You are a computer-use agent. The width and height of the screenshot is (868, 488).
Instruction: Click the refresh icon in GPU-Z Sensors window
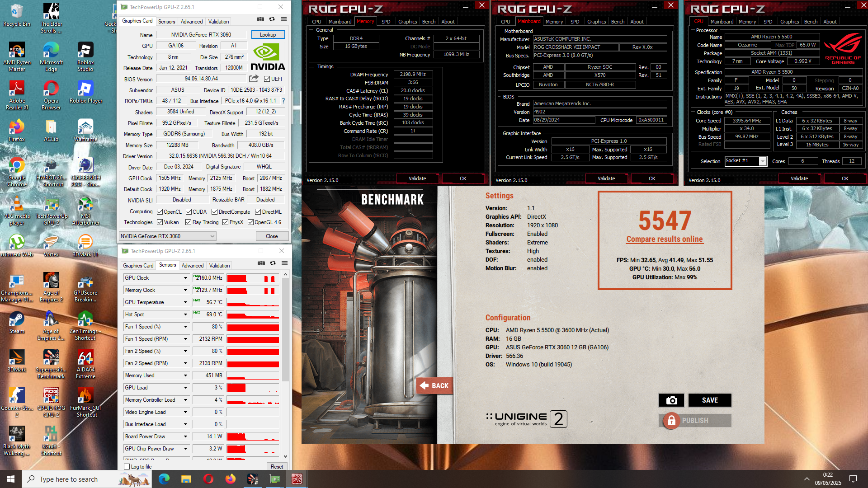273,263
